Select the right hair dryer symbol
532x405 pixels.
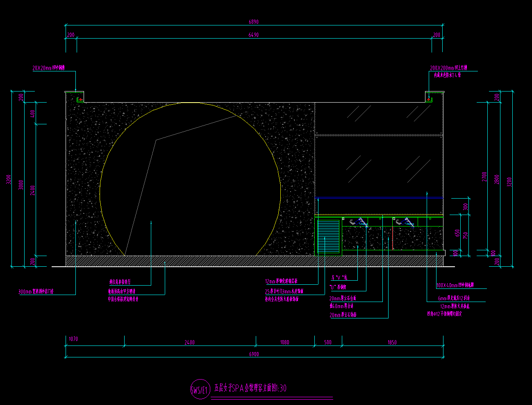[x=409, y=222]
